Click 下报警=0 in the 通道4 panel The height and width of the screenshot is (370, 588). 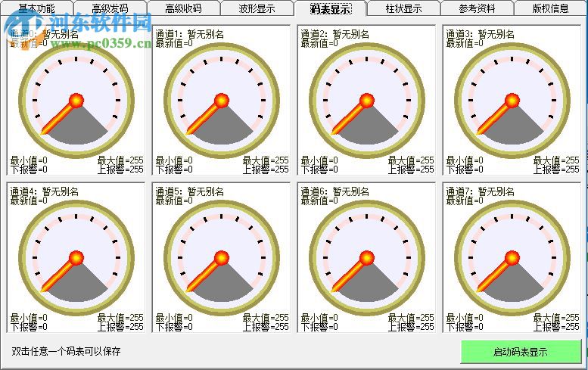coord(29,327)
